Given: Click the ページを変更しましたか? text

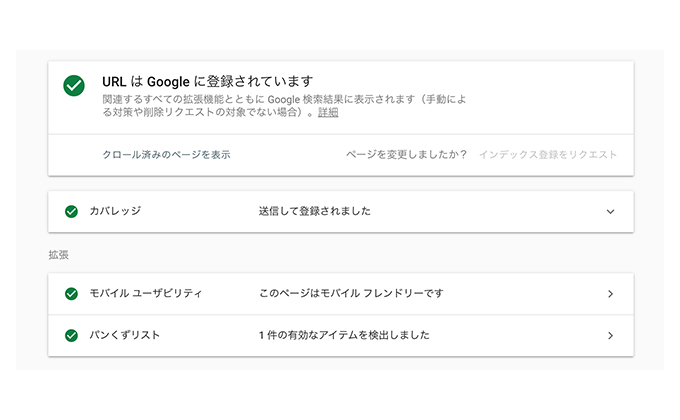Looking at the screenshot, I should (x=406, y=154).
